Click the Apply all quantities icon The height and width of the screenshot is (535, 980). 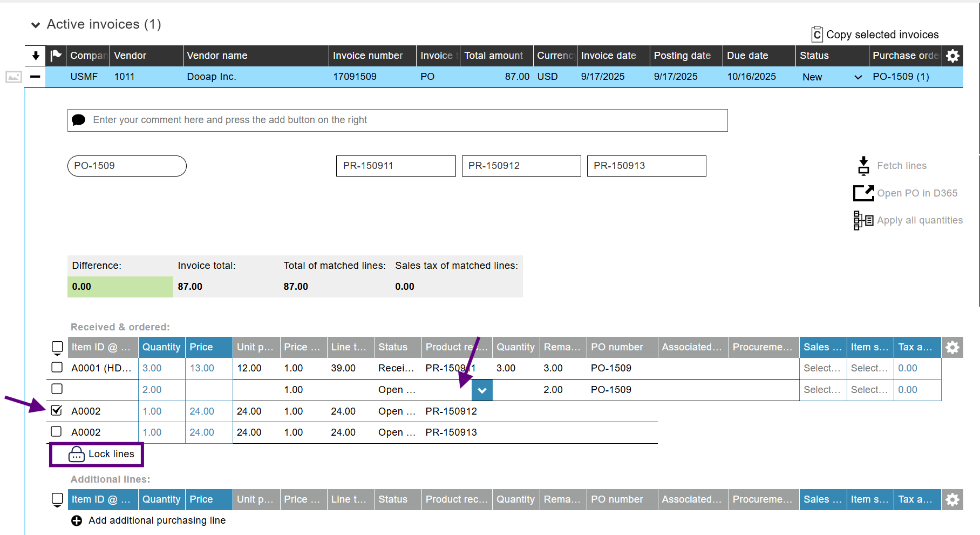tap(863, 220)
